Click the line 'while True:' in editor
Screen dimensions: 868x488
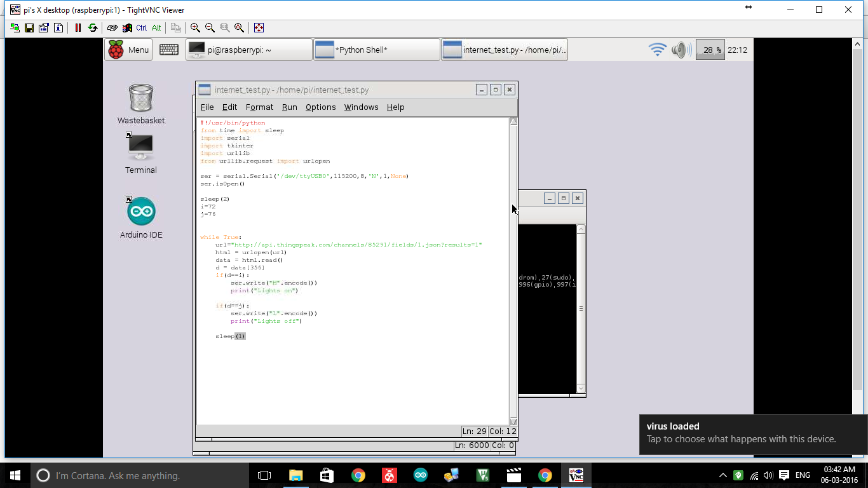[x=220, y=237]
